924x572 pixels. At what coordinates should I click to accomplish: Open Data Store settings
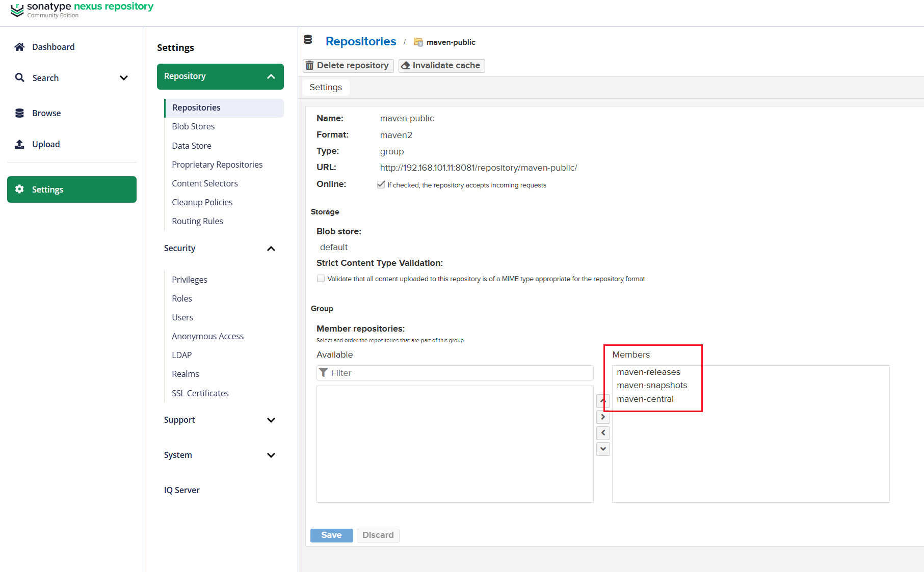pyautogui.click(x=192, y=146)
